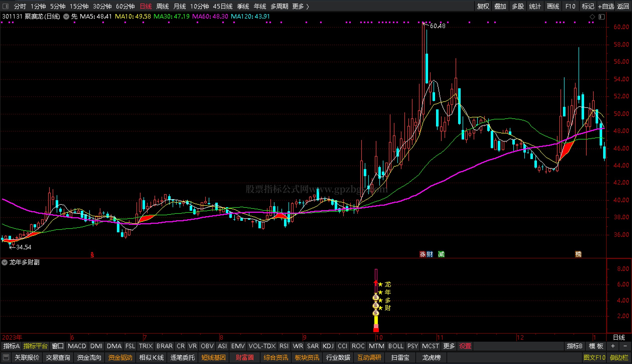Click the diamond icon above price axis
The image size is (632, 364).
click(x=592, y=17)
